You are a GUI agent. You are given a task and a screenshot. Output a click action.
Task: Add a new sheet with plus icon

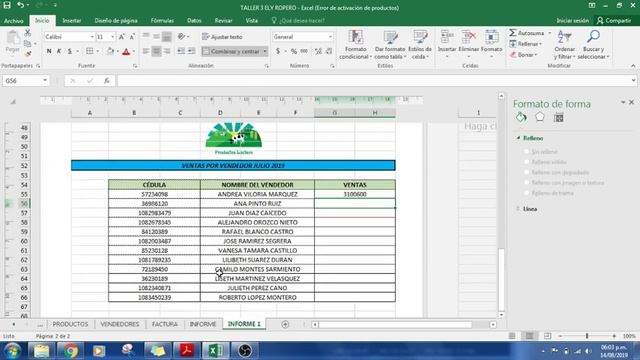tap(285, 324)
